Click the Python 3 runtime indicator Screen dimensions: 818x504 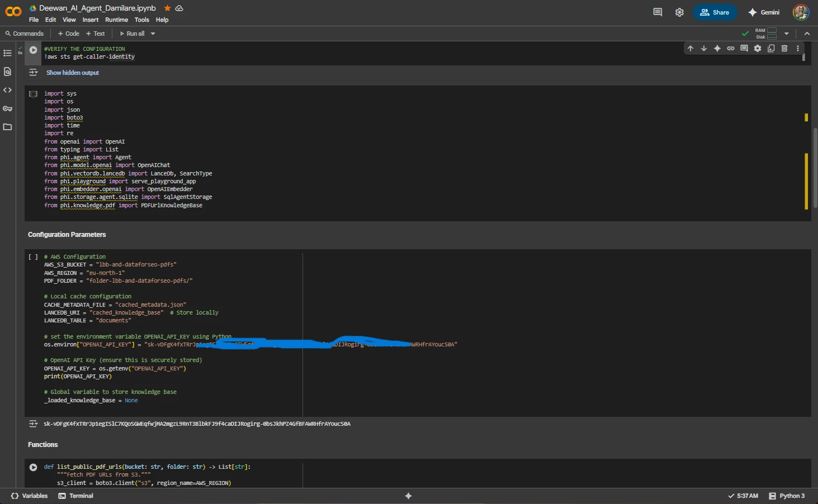787,496
